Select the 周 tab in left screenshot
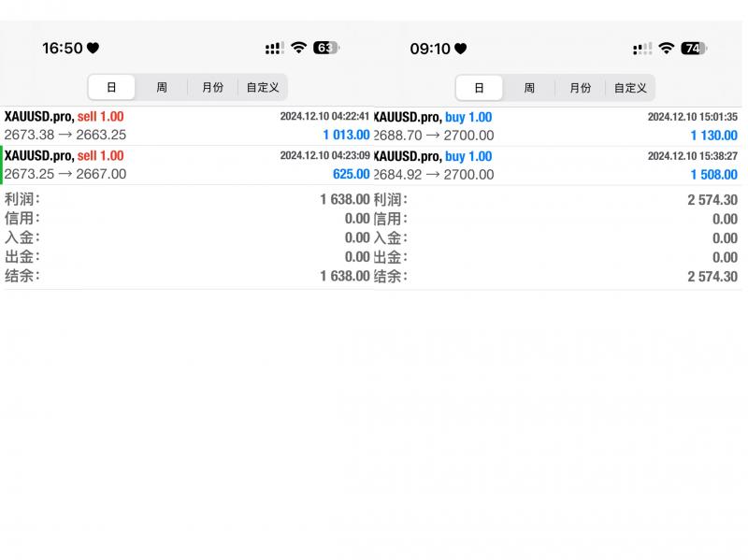748x560 pixels. [x=162, y=87]
